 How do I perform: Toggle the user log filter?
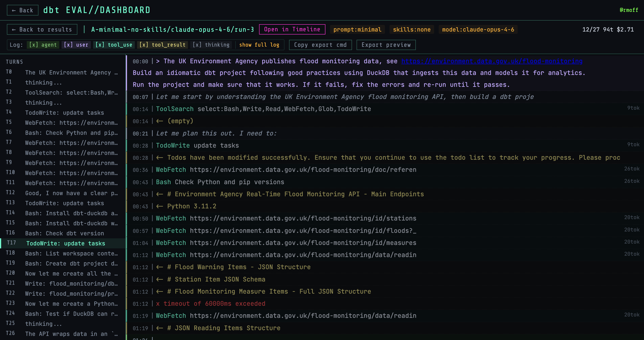pos(76,45)
